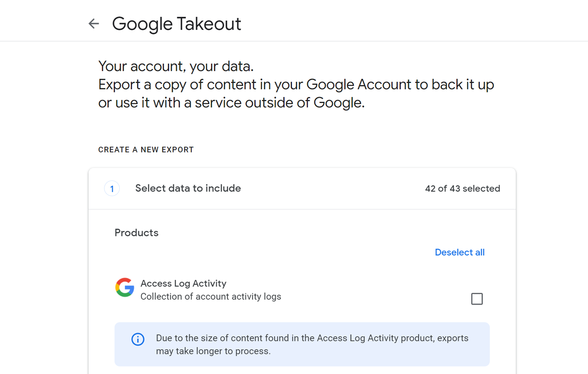
Task: Click the back arrow beside Google Takeout
Action: 94,24
